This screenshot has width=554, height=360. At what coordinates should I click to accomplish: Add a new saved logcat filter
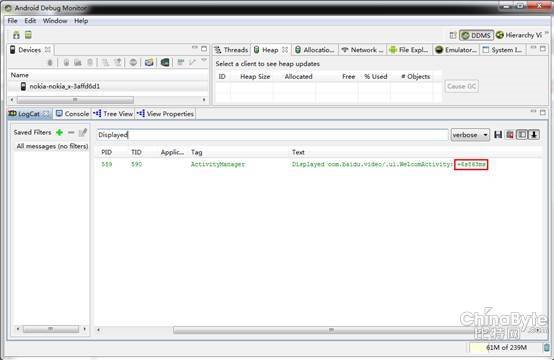[59, 132]
